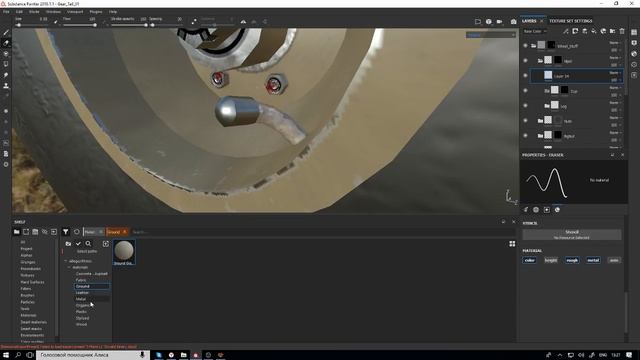This screenshot has width=640, height=360.
Task: Open blend mode dropdown for Wheel_stuff
Action: pyautogui.click(x=615, y=42)
